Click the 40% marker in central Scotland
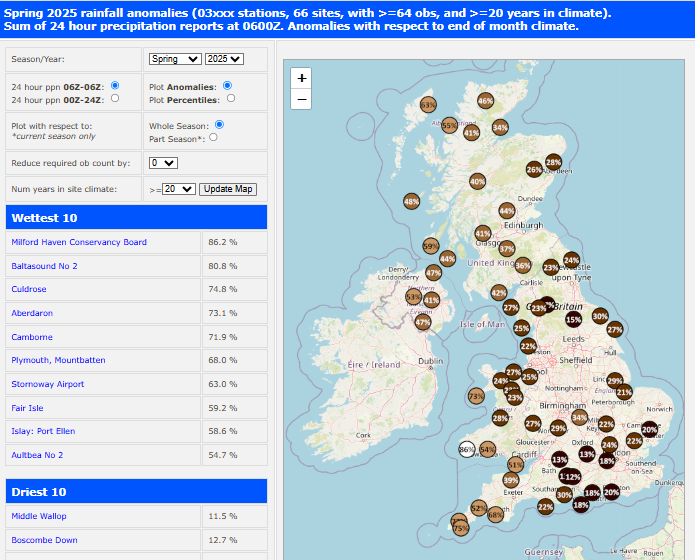 pyautogui.click(x=478, y=181)
